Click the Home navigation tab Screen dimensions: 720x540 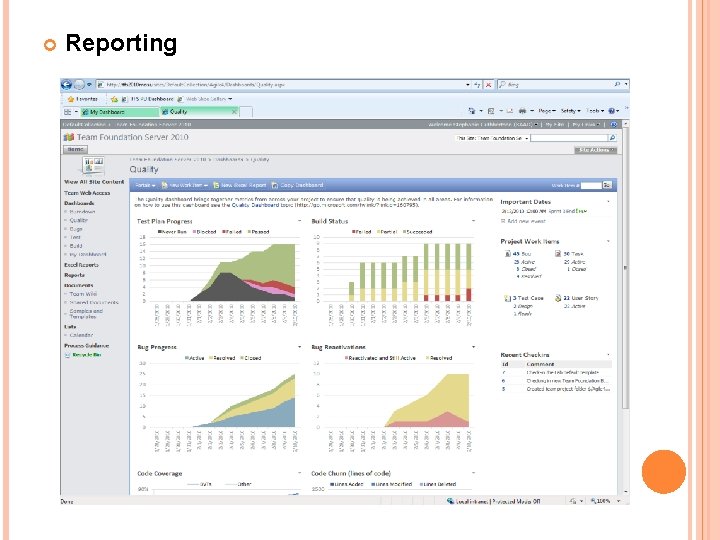(x=75, y=149)
